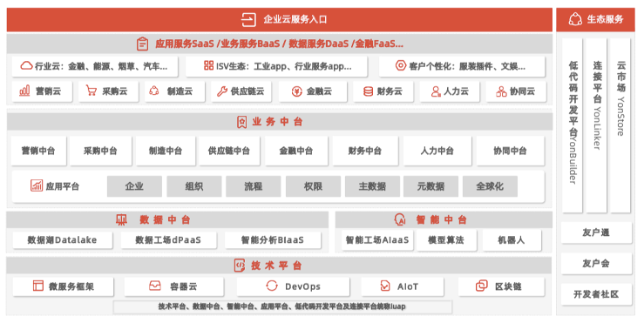Click the AI icon beside 智能中台

400,219
